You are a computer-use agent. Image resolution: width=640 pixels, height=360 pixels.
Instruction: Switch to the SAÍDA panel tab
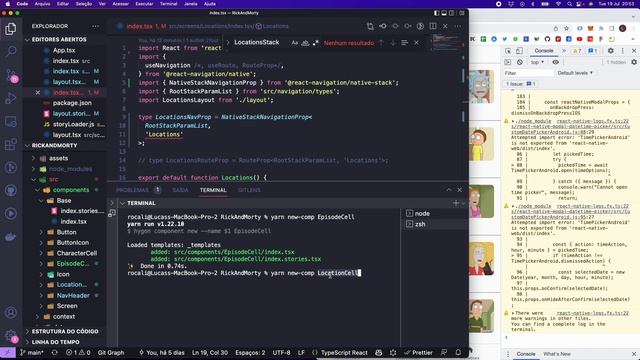[180, 190]
